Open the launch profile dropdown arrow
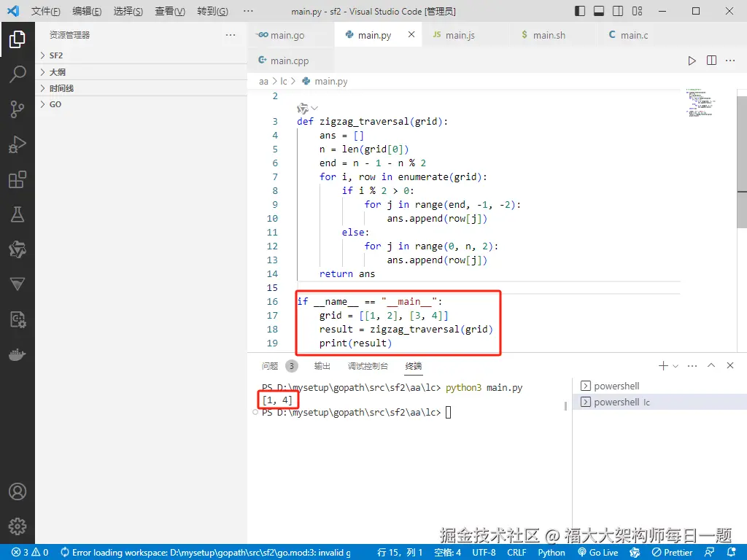The width and height of the screenshot is (747, 560). pos(675,366)
